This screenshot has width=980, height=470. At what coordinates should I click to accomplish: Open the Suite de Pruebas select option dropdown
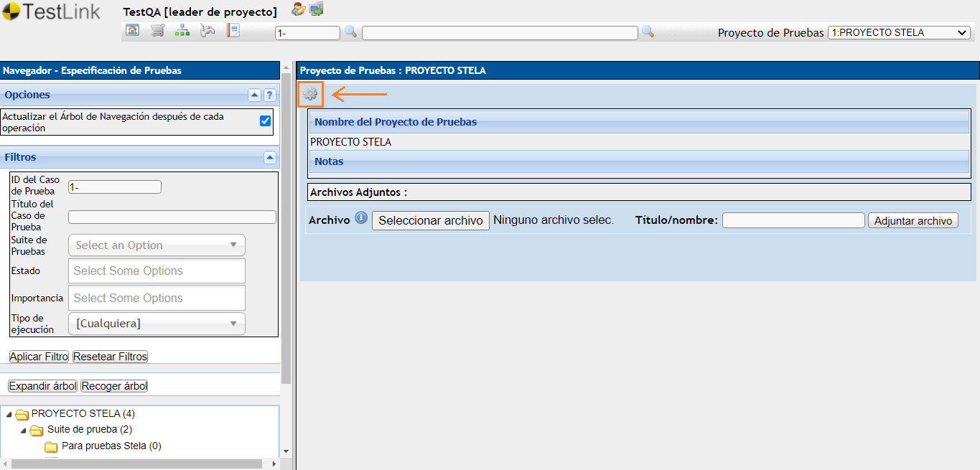coord(157,245)
